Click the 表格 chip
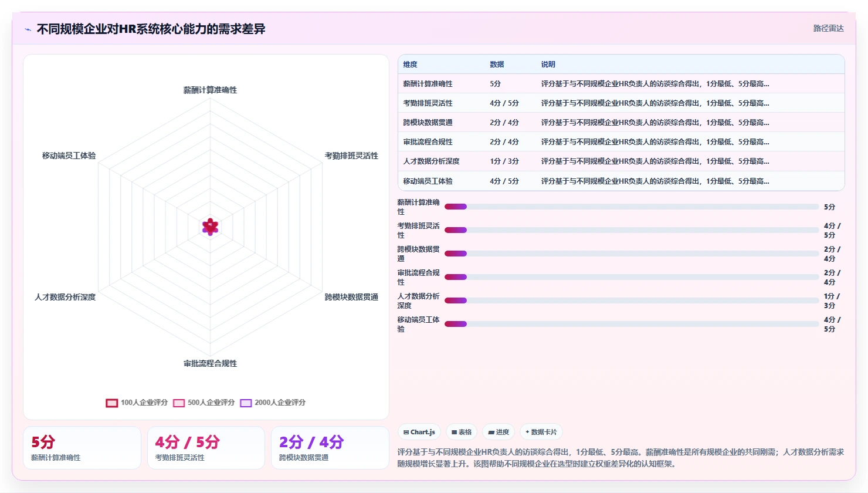868x493 pixels. click(462, 432)
